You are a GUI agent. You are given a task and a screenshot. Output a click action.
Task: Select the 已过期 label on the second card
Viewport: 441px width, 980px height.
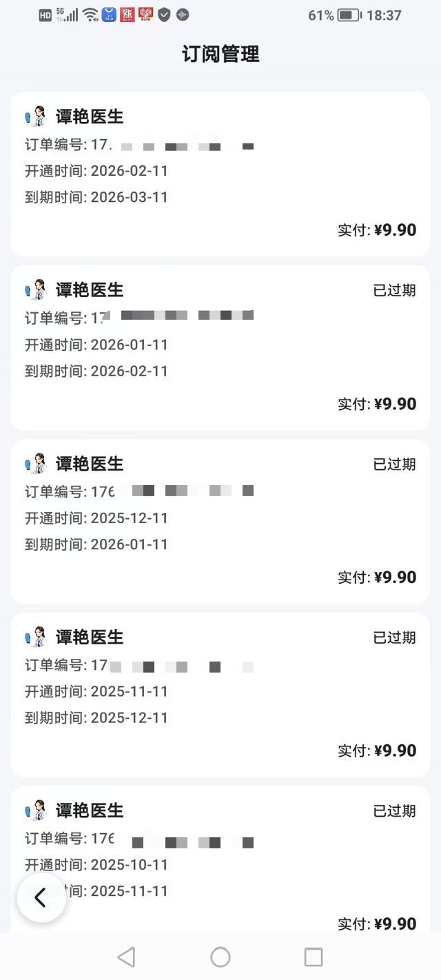click(x=393, y=290)
